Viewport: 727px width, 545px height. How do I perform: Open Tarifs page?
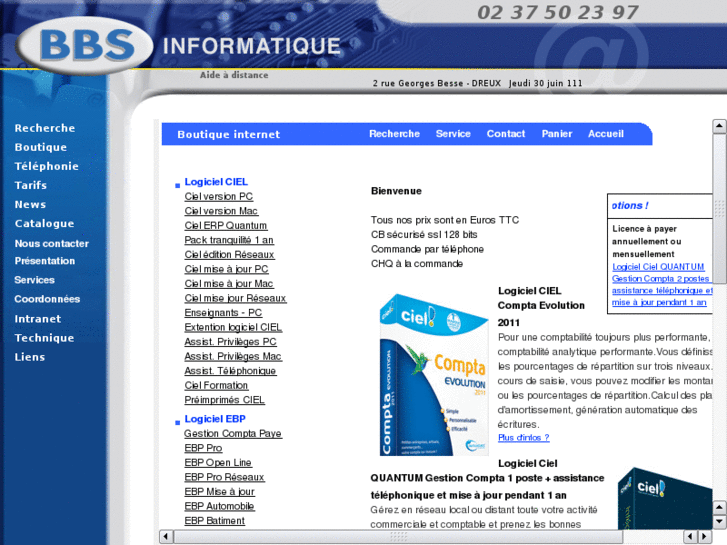pos(31,185)
